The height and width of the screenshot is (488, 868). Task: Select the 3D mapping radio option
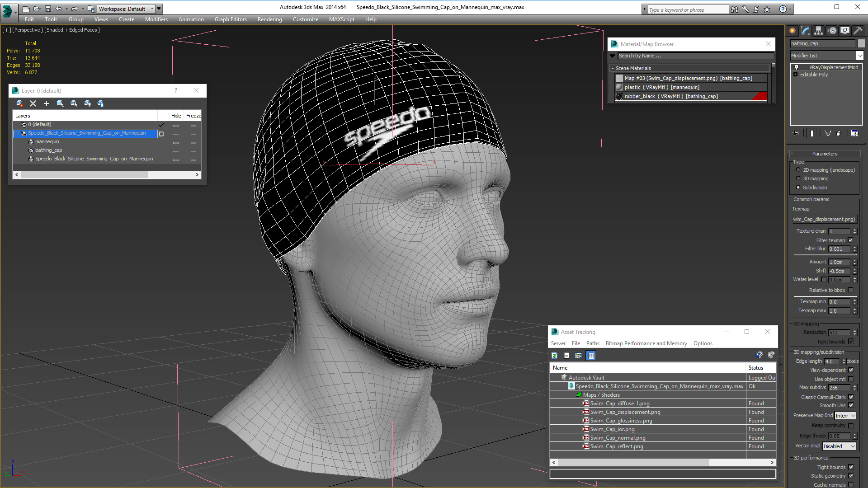tap(798, 178)
